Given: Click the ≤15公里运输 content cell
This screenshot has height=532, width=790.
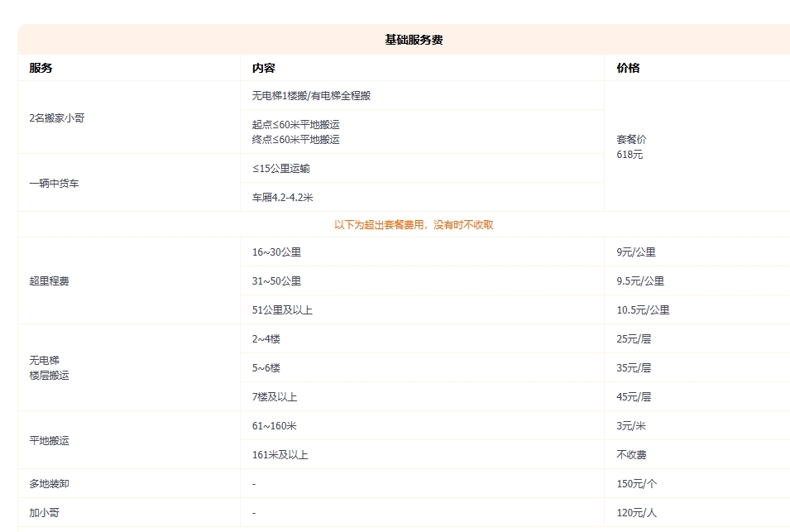Looking at the screenshot, I should pos(277,168).
